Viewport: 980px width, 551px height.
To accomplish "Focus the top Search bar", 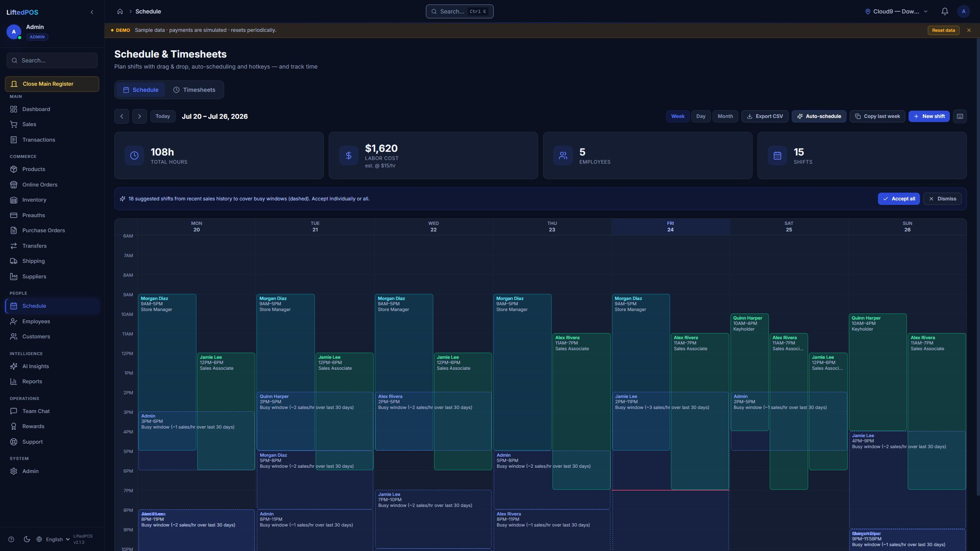I will click(459, 11).
